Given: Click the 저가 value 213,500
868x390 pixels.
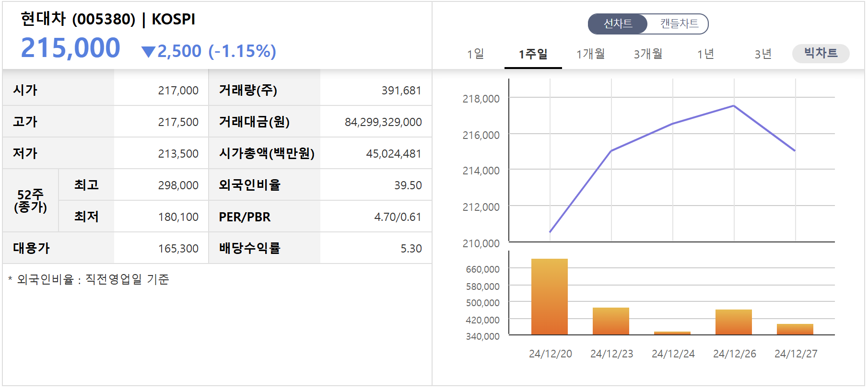Looking at the screenshot, I should point(178,154).
